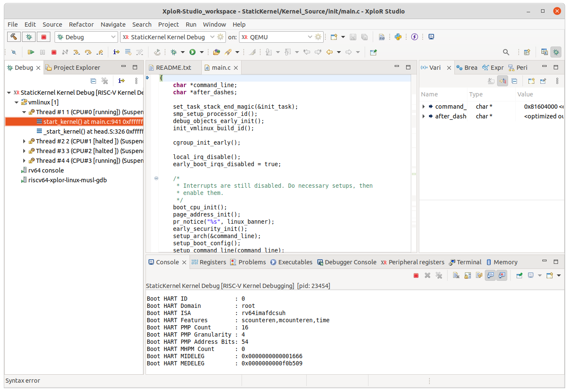Switch to the C/C++ perspective icon
569x392 pixels.
click(x=544, y=52)
